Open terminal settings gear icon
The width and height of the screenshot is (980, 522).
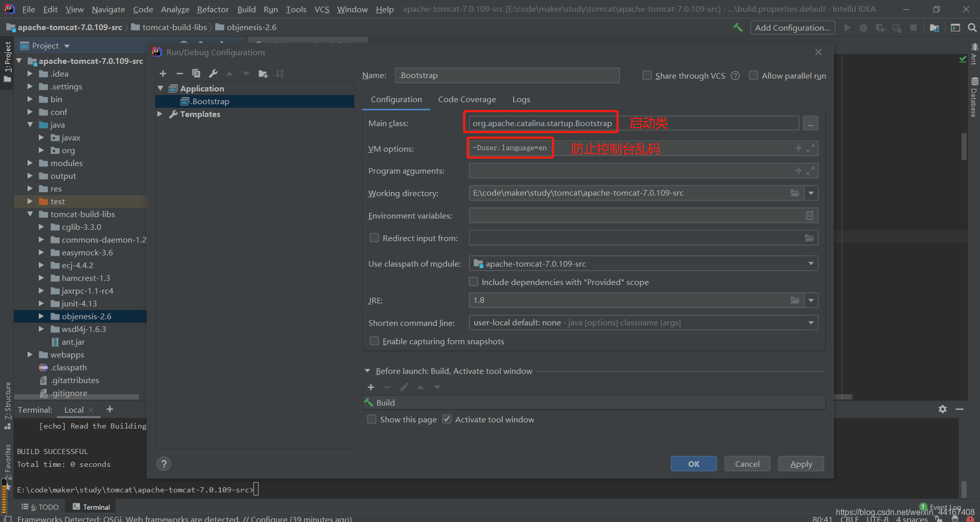(943, 409)
